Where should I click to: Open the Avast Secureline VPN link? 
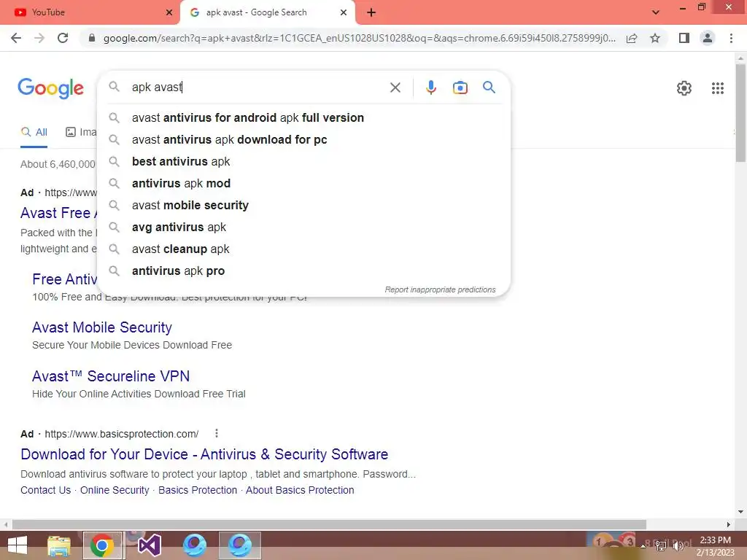[111, 376]
